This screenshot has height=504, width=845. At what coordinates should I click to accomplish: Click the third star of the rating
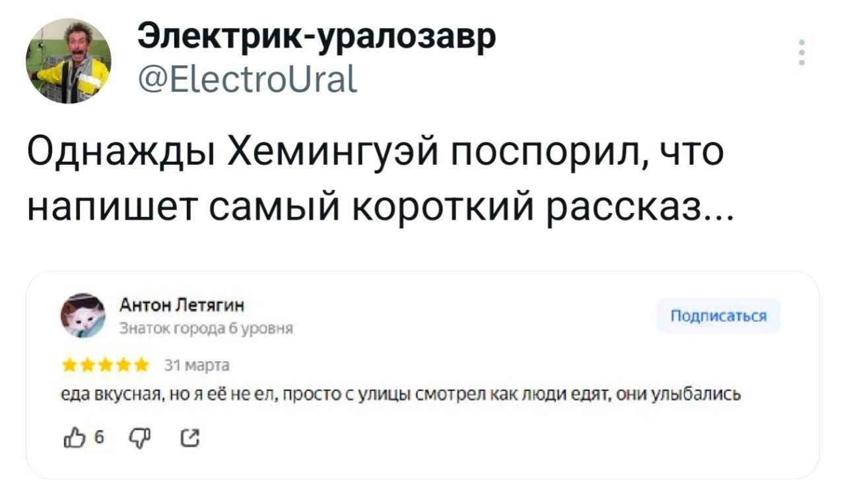(106, 365)
